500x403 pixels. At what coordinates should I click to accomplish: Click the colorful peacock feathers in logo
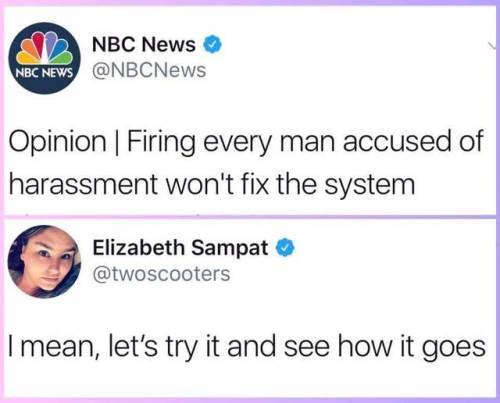coord(45,48)
